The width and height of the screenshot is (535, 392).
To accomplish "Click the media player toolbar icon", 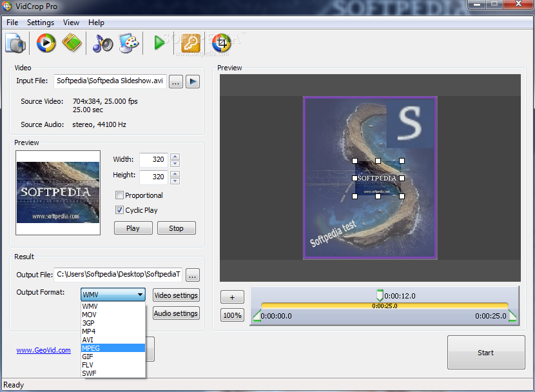I will [46, 43].
